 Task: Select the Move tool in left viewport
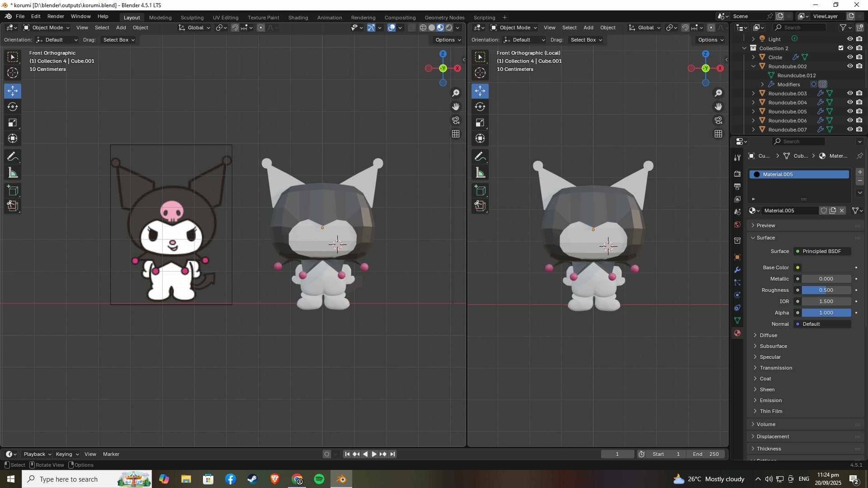point(13,91)
